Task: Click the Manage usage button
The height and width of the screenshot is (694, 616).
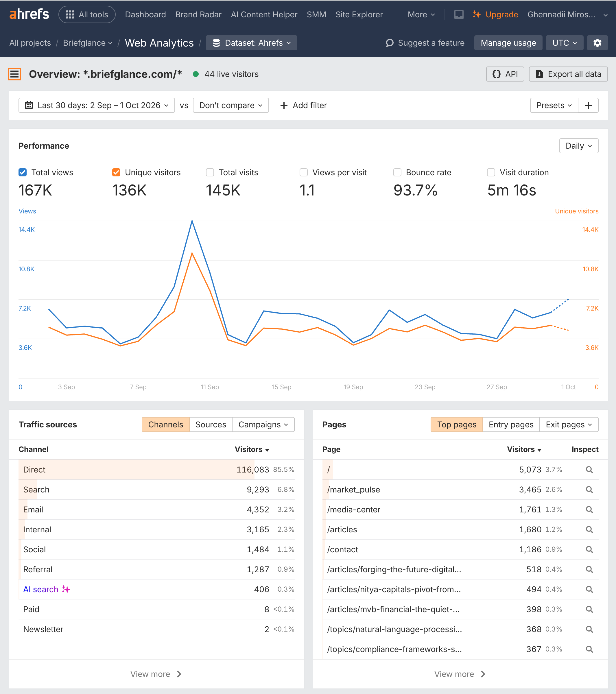Action: (x=508, y=43)
